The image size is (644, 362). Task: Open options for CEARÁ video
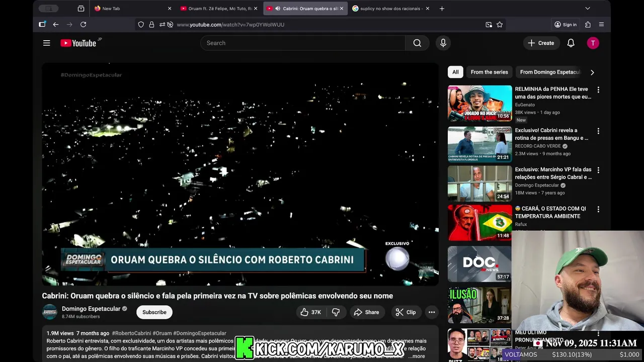coord(598,209)
